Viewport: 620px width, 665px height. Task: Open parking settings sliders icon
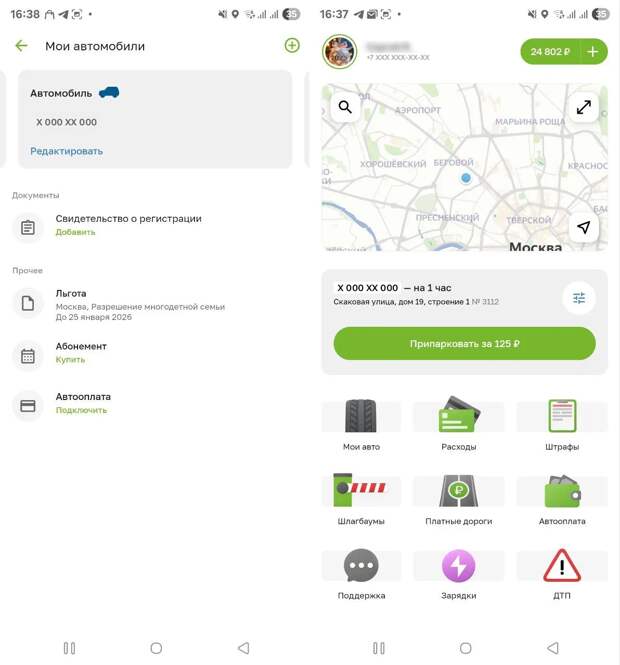pyautogui.click(x=579, y=298)
